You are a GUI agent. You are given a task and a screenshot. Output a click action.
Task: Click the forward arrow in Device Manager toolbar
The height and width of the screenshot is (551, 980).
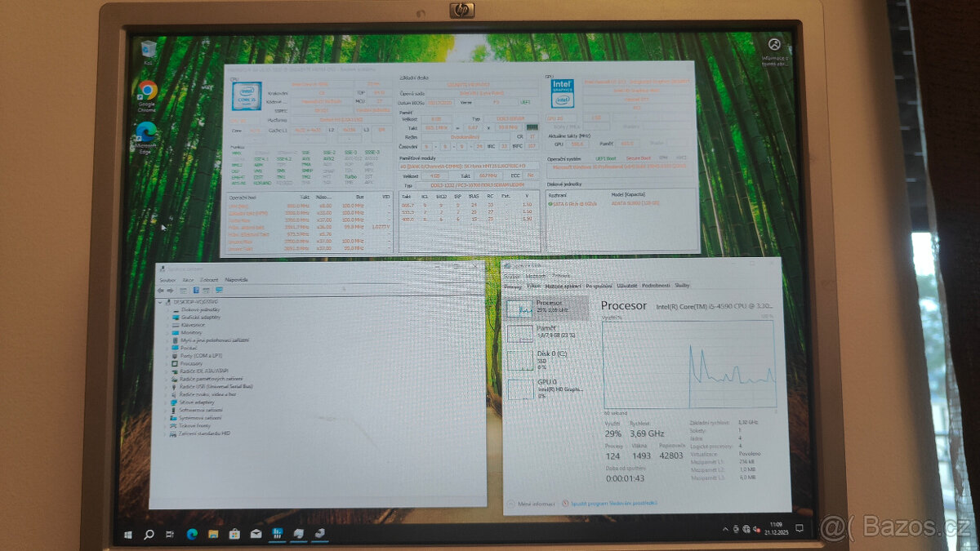pos(169,289)
